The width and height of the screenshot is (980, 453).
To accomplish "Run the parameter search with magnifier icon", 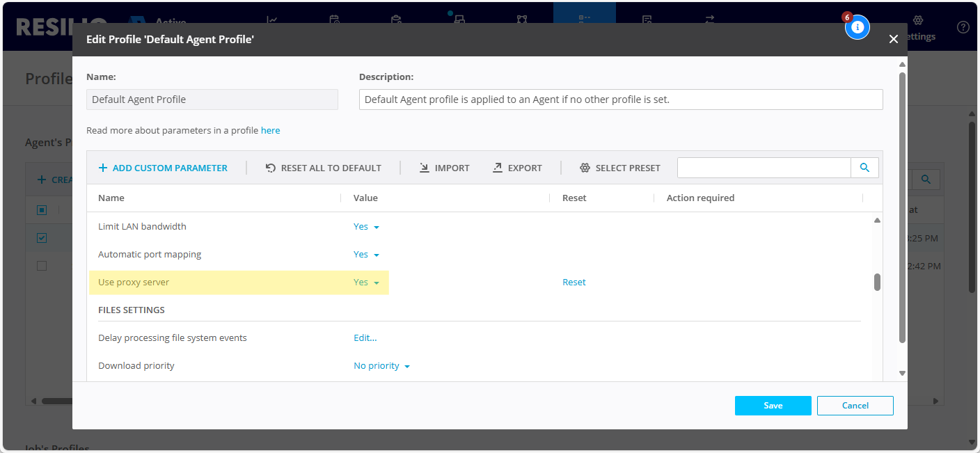I will coord(864,167).
